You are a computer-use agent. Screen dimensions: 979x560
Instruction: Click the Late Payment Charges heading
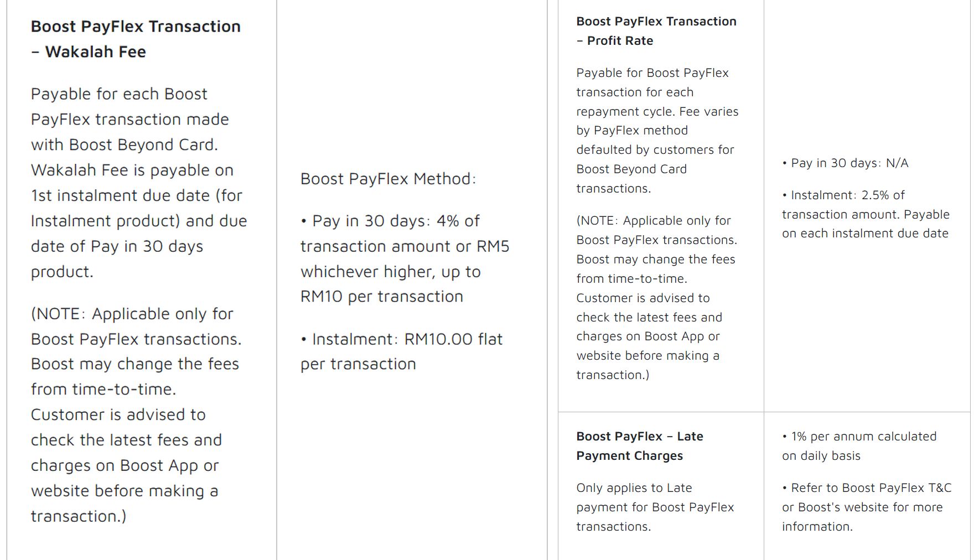coord(639,446)
